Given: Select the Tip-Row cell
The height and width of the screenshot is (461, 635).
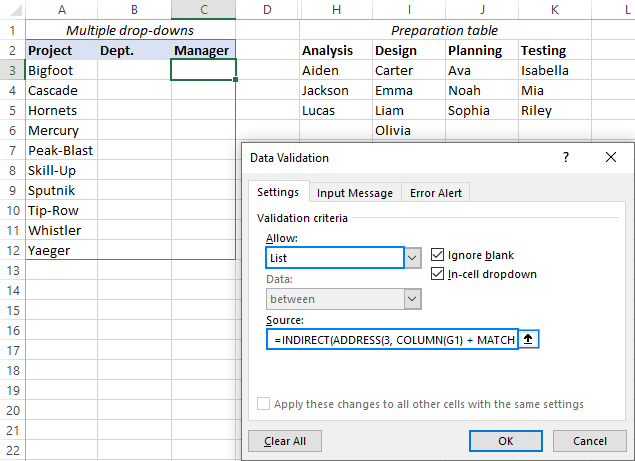Looking at the screenshot, I should tap(62, 210).
